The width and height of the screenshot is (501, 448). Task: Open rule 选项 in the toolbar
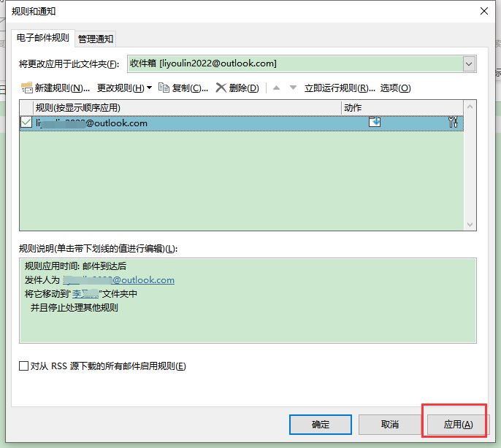(395, 88)
